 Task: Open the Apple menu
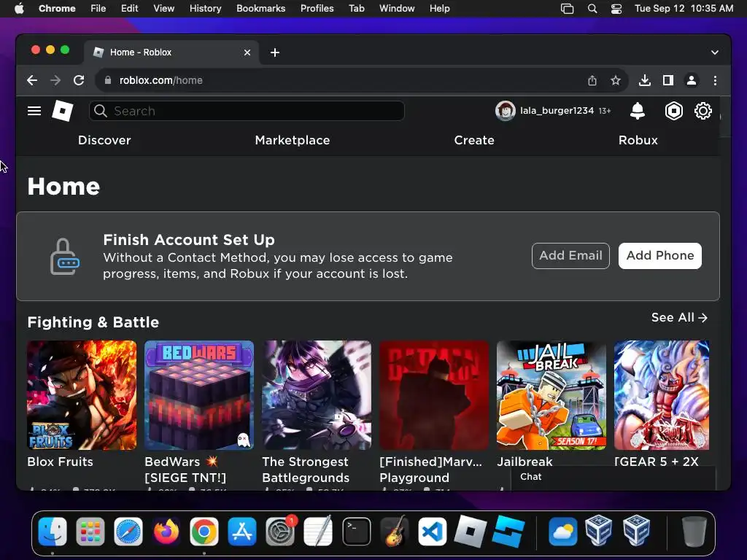19,9
